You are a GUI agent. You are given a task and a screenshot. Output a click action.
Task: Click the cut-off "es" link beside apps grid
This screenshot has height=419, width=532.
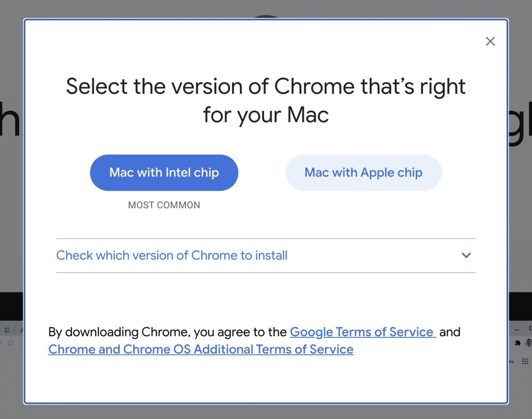click(511, 361)
